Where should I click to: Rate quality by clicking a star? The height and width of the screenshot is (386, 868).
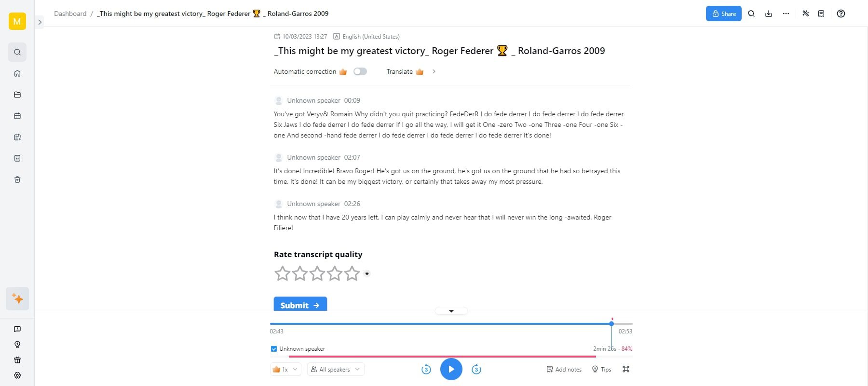point(283,273)
